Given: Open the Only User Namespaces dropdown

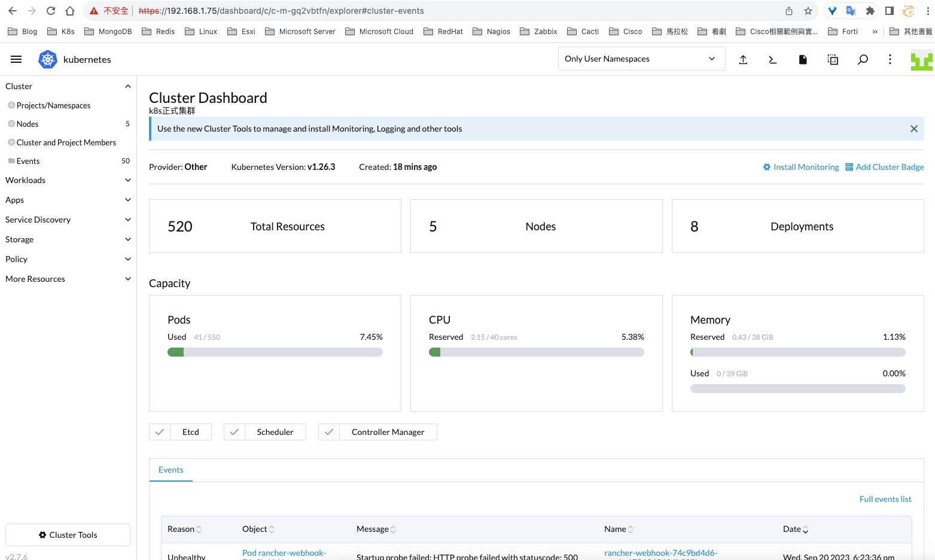Looking at the screenshot, I should (641, 59).
